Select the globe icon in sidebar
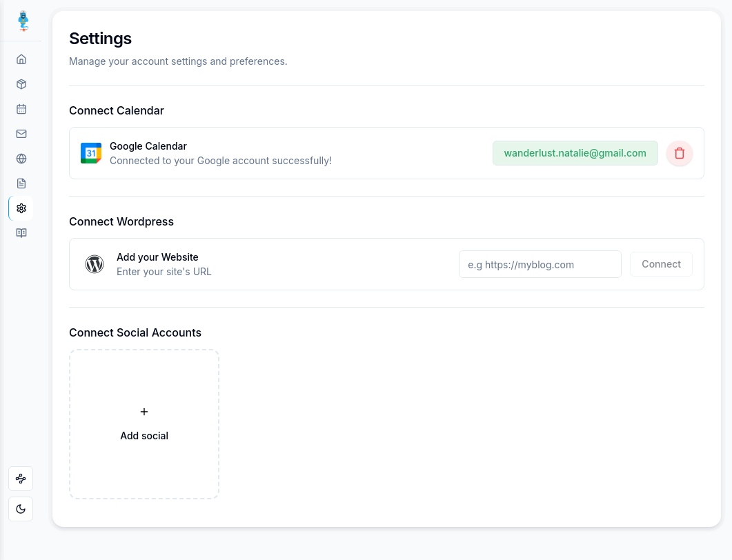The height and width of the screenshot is (560, 732). pos(21,159)
